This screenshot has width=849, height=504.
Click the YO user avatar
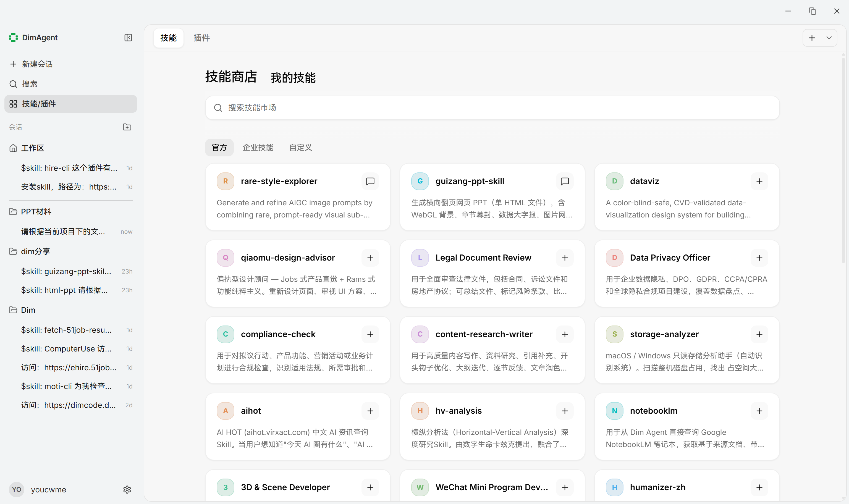pyautogui.click(x=17, y=490)
